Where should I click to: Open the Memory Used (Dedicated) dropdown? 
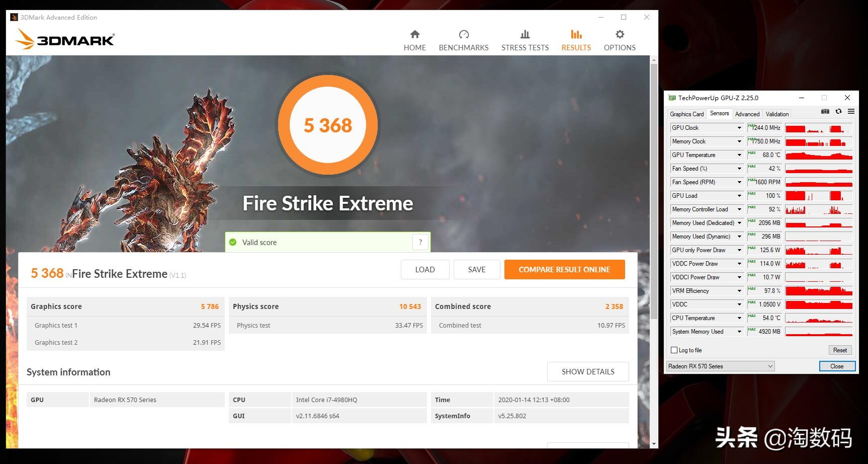(739, 223)
